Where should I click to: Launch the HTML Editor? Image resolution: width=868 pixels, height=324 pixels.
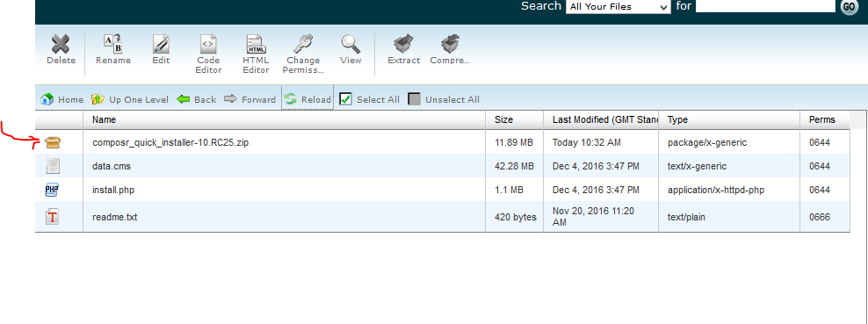point(256,44)
